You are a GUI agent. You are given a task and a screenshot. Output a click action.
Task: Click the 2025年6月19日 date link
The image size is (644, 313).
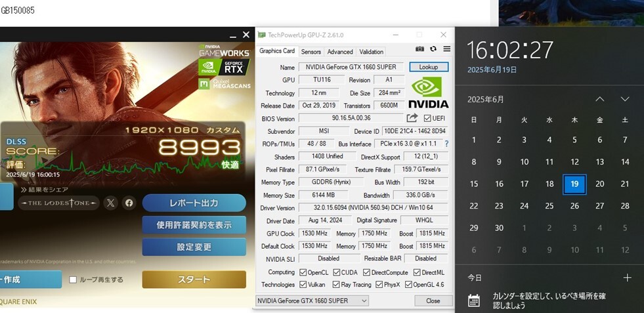(x=492, y=70)
